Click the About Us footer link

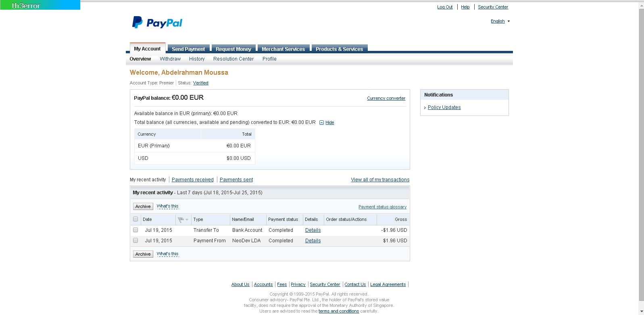[240, 284]
